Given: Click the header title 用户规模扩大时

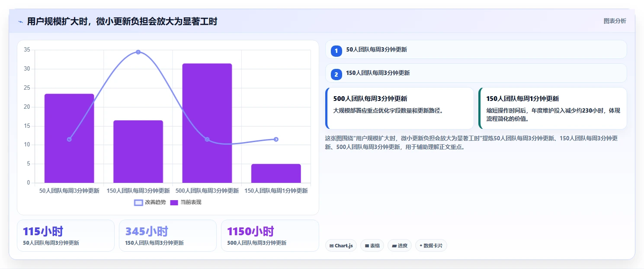Looking at the screenshot, I should 122,22.
